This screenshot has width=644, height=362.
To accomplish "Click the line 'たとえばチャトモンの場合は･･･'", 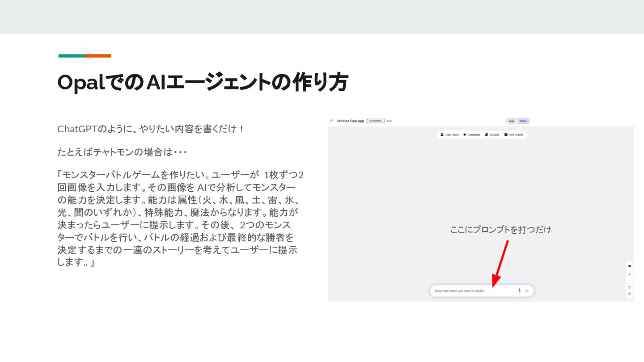I will point(122,152).
